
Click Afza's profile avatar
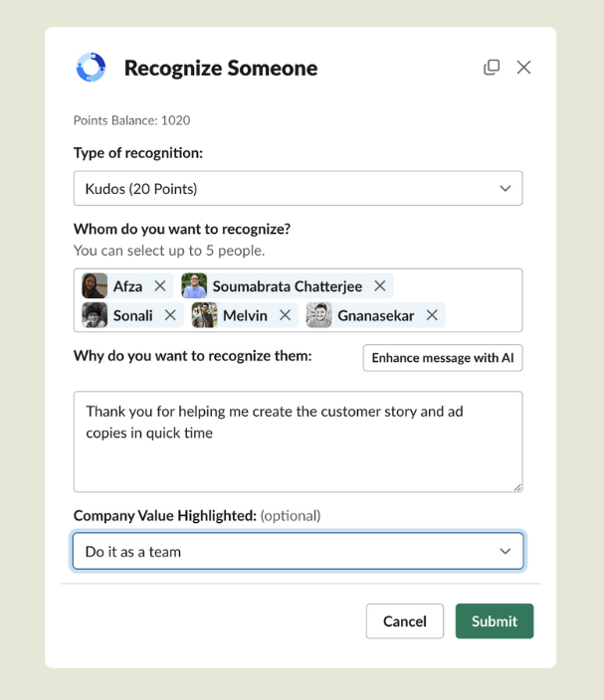(x=95, y=286)
